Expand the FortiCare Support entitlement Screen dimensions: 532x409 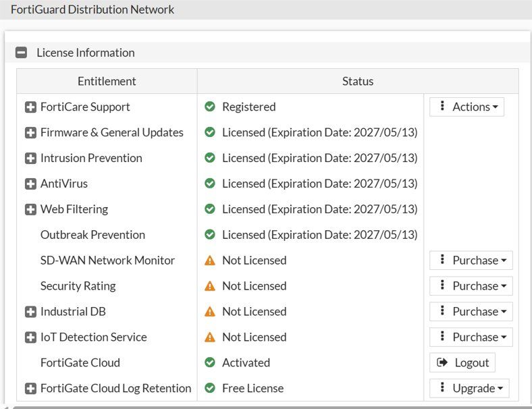[x=30, y=107]
